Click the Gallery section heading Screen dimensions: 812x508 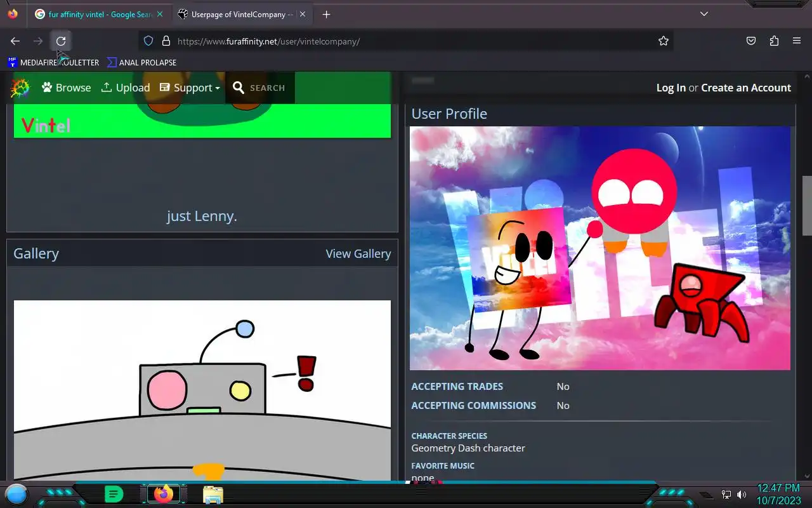click(36, 253)
